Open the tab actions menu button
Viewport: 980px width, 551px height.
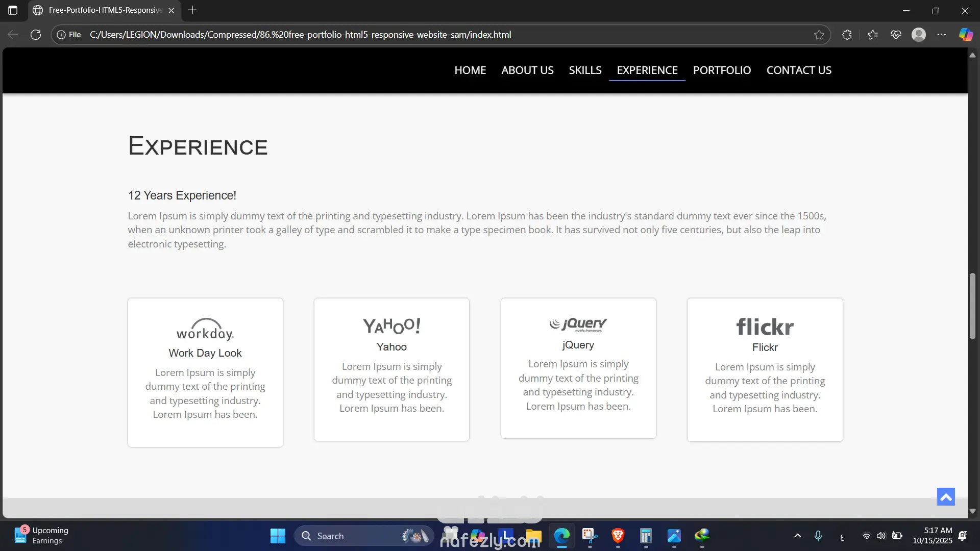tap(13, 10)
